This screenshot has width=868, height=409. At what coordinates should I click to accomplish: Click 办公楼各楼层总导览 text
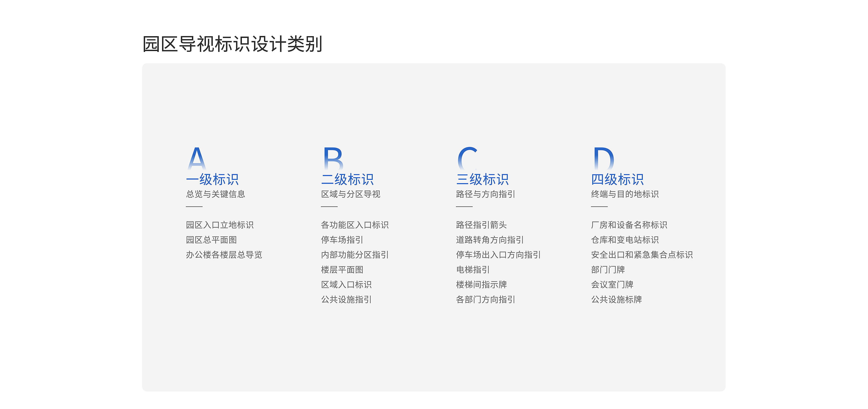point(224,255)
